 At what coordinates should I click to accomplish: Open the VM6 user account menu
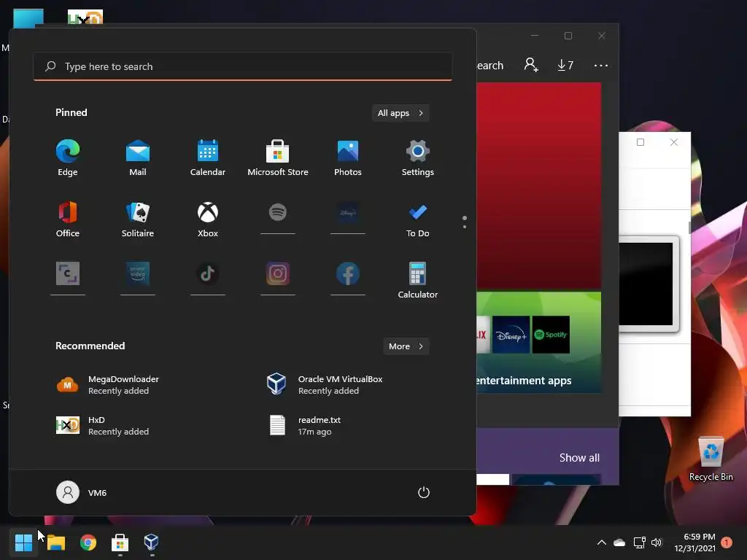(82, 492)
